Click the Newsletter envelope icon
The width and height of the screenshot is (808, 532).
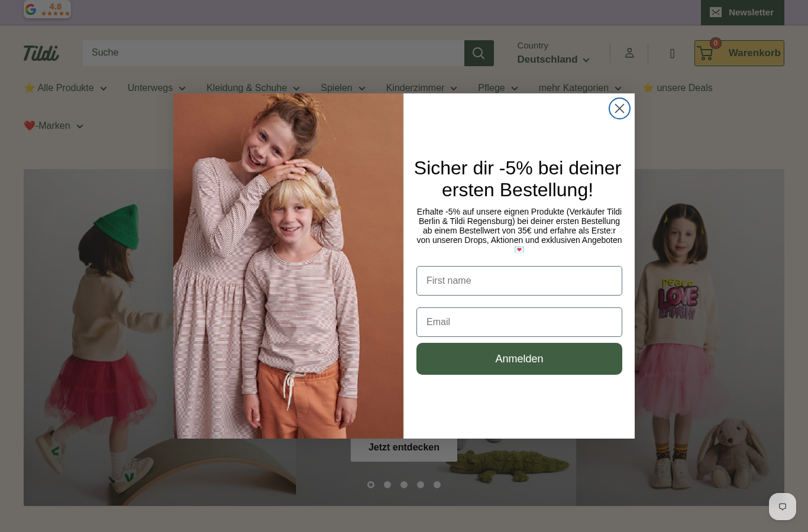coord(716,12)
